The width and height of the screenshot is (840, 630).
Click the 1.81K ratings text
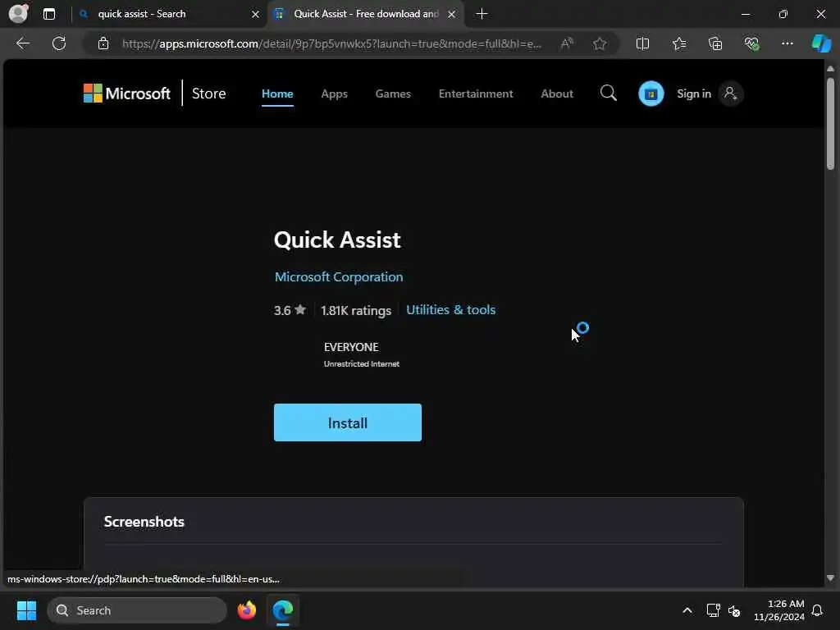356,311
